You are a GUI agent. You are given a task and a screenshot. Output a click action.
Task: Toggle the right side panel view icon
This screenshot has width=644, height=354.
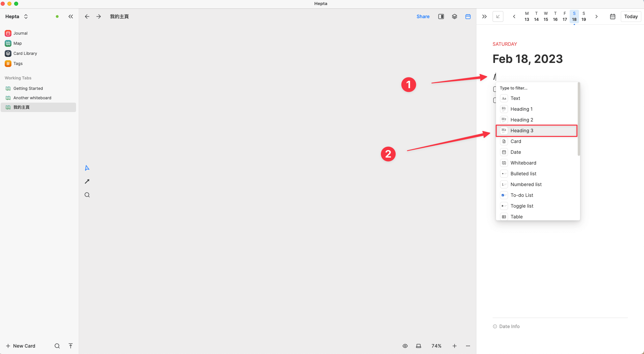(x=441, y=16)
